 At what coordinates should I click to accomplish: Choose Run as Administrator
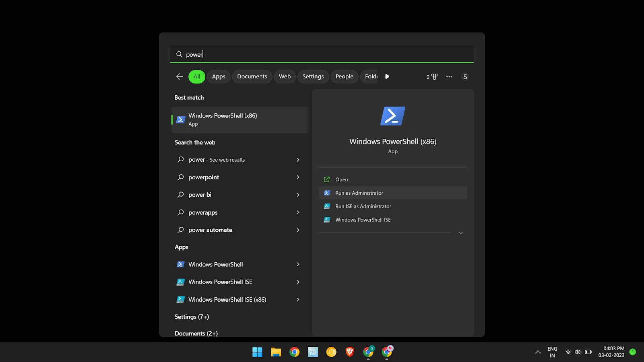click(393, 193)
